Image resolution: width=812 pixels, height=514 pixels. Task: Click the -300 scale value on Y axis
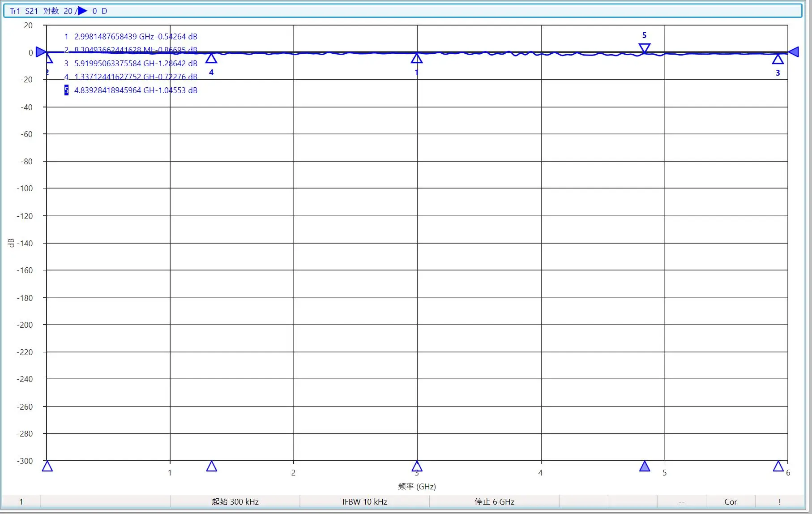25,461
